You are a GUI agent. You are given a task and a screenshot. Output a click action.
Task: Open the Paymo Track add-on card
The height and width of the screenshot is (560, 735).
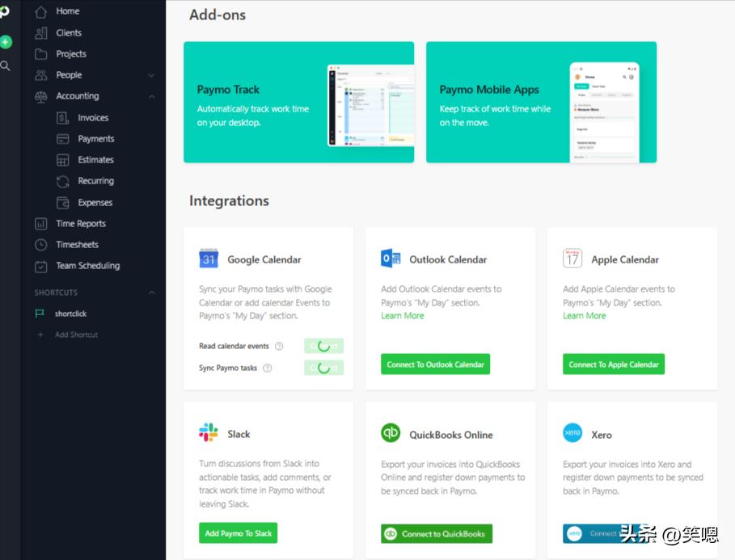[298, 102]
